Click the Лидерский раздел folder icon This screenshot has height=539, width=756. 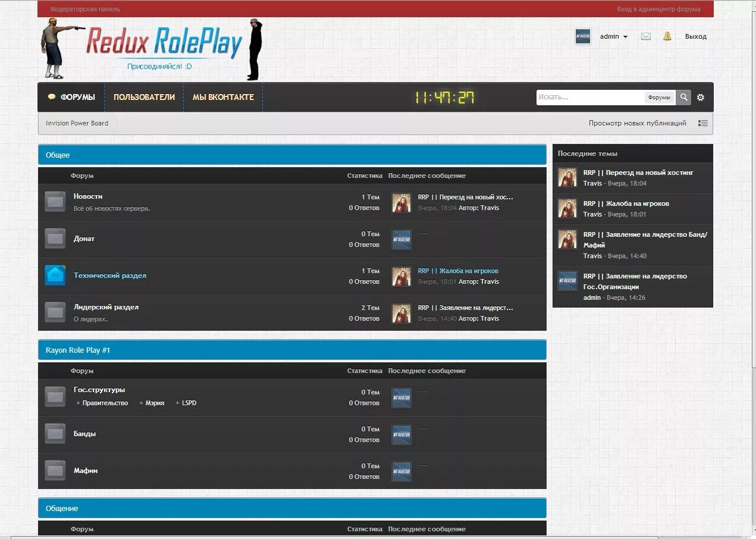click(x=55, y=312)
